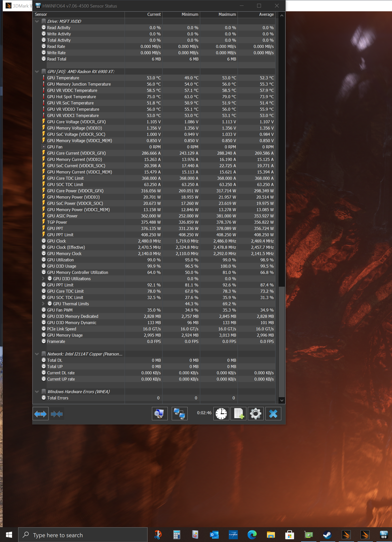392x542 pixels.
Task: Click the Average column header
Action: tap(257, 15)
